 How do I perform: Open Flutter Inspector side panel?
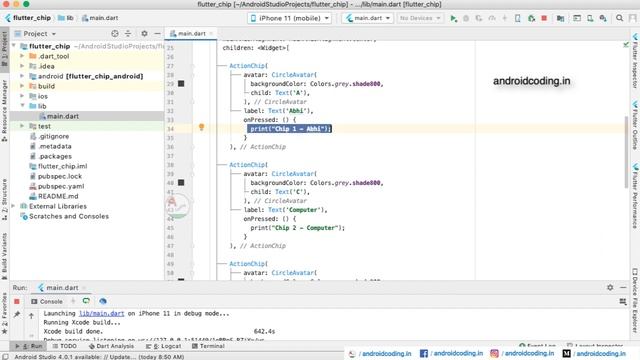coord(635,60)
